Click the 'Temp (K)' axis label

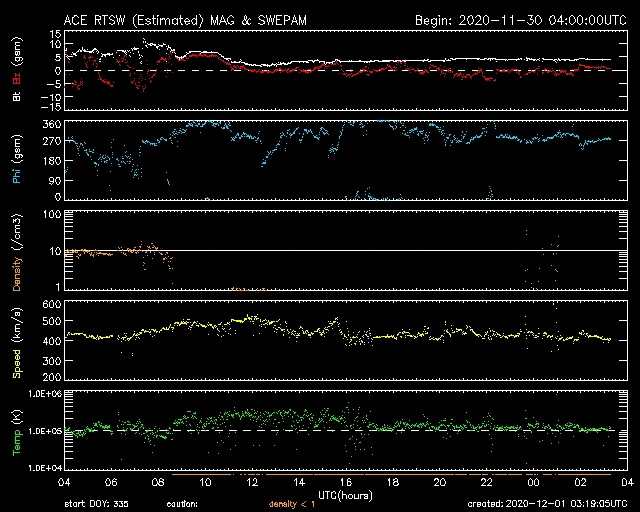click(17, 432)
